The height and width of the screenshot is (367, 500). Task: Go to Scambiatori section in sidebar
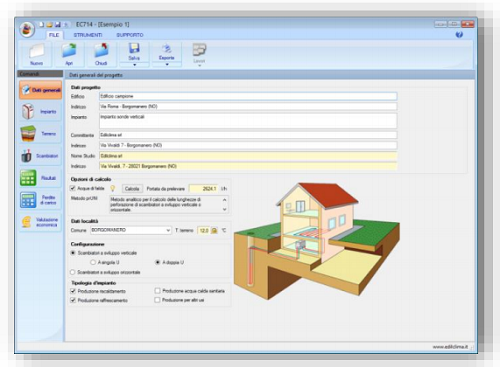(40, 156)
